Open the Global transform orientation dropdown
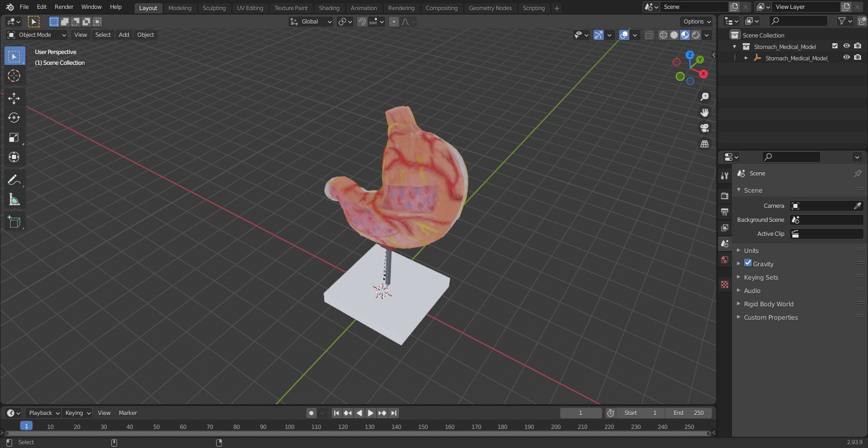This screenshot has width=868, height=448. [x=311, y=22]
